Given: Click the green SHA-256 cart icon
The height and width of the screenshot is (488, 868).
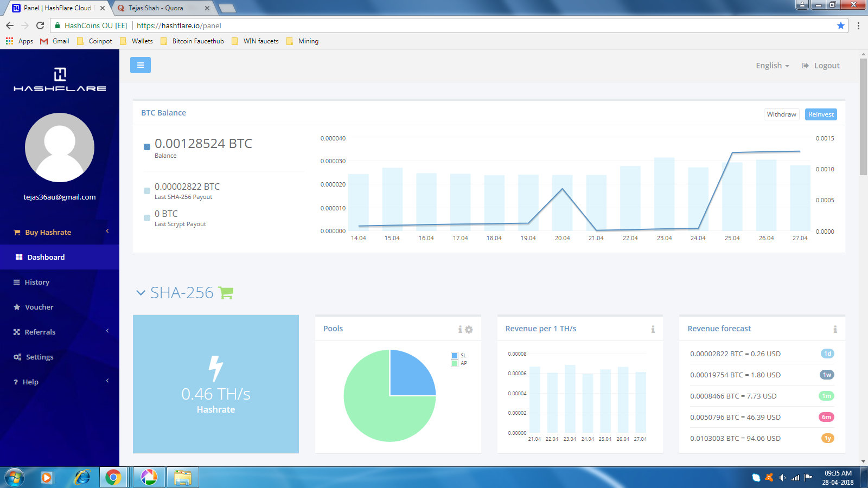Looking at the screenshot, I should [226, 293].
